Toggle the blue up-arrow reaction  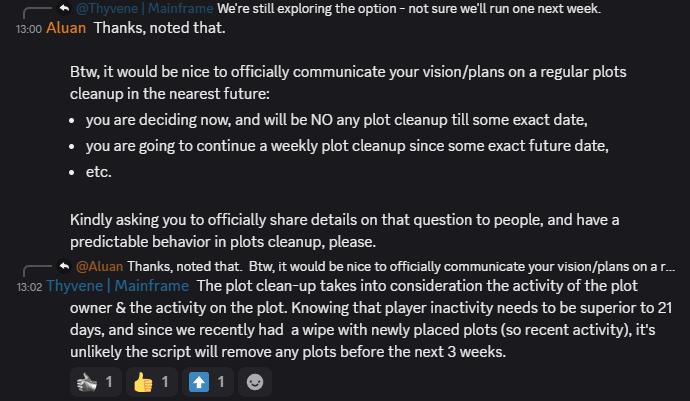point(208,380)
